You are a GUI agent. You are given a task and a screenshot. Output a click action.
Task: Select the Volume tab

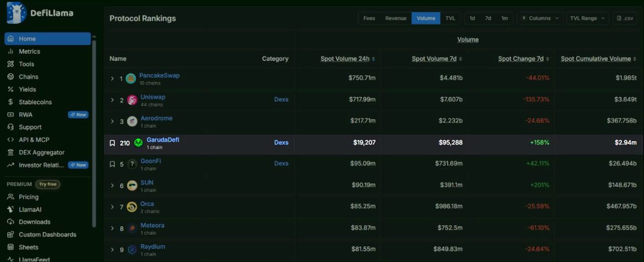426,18
